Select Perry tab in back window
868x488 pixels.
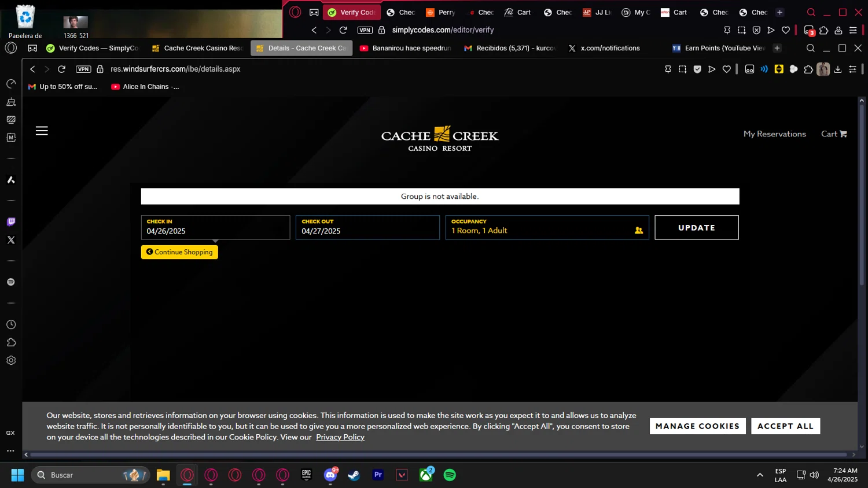coord(441,12)
